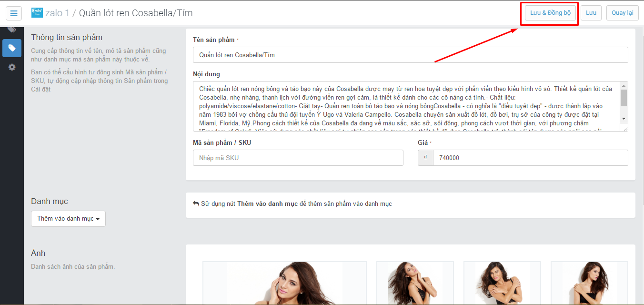Viewport: 644px width, 305px height.
Task: Click the large main product image
Action: pos(284,283)
